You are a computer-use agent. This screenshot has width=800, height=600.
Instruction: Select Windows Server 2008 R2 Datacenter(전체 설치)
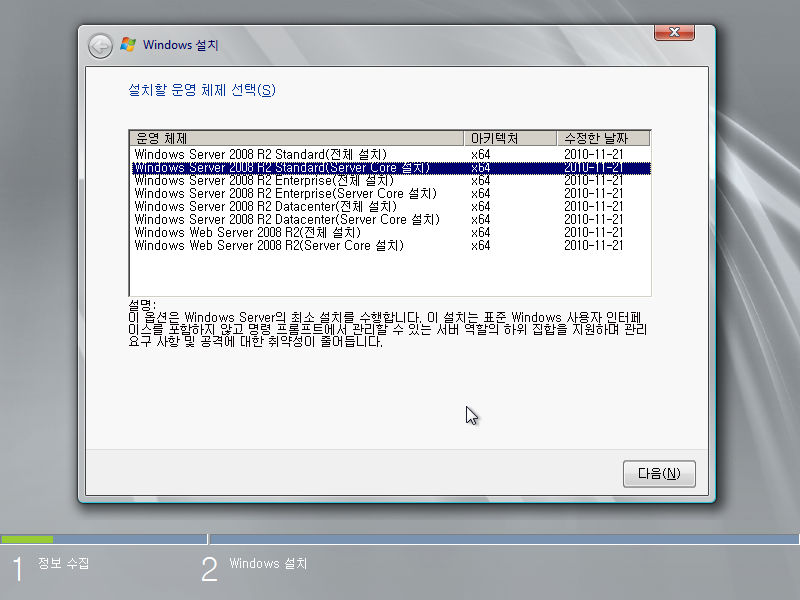[x=391, y=207]
